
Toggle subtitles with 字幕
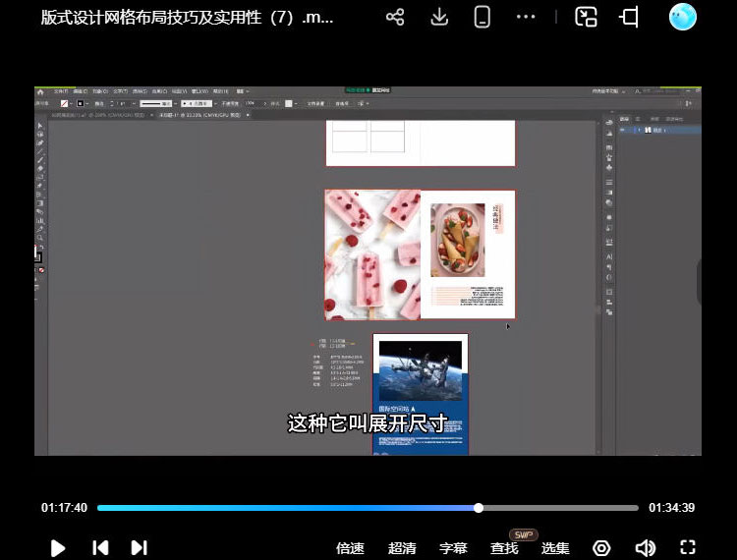click(453, 548)
